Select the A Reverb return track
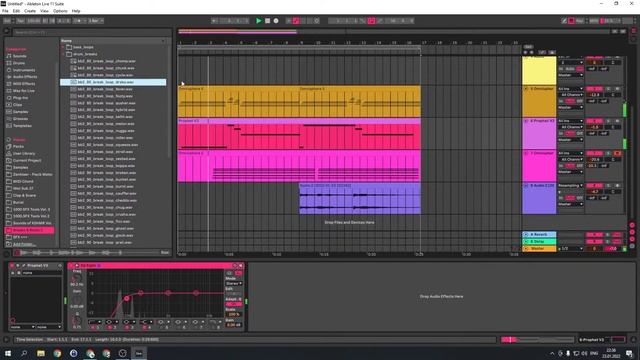The image size is (640, 360). click(539, 235)
